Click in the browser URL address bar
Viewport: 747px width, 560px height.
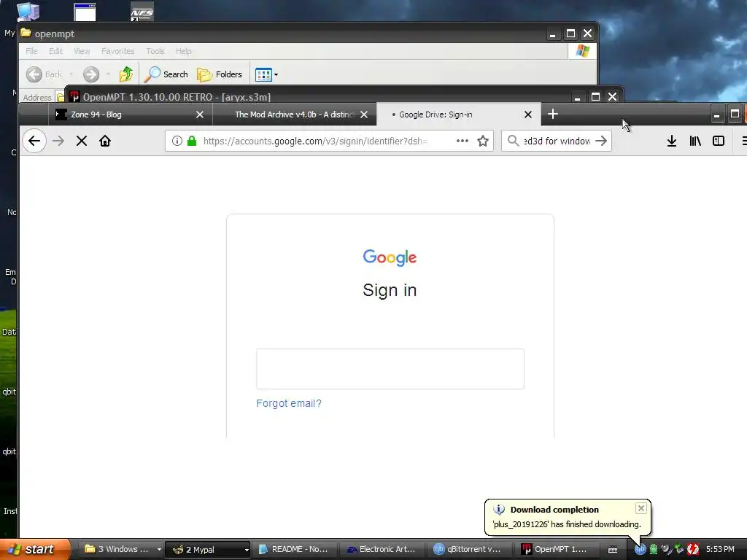point(314,141)
